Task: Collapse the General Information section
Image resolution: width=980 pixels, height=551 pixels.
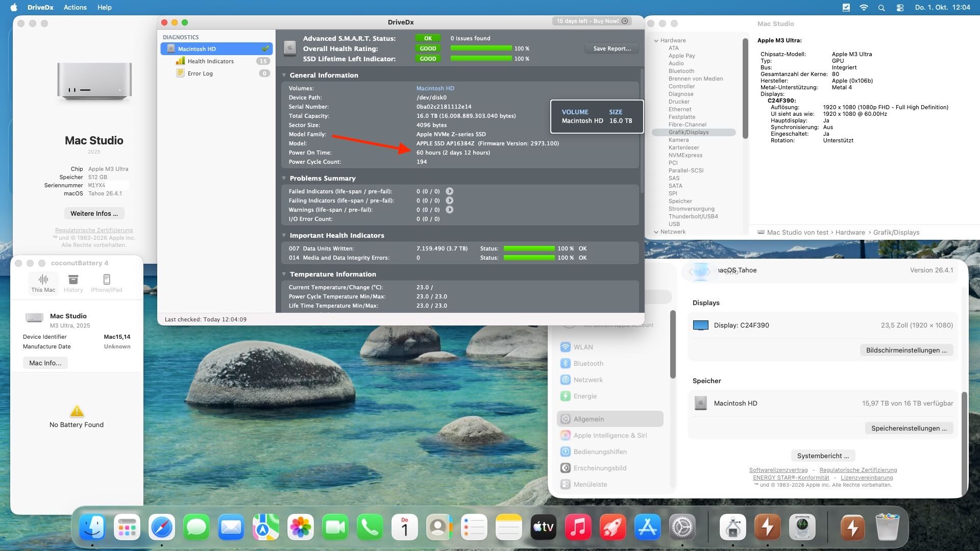Action: [284, 75]
